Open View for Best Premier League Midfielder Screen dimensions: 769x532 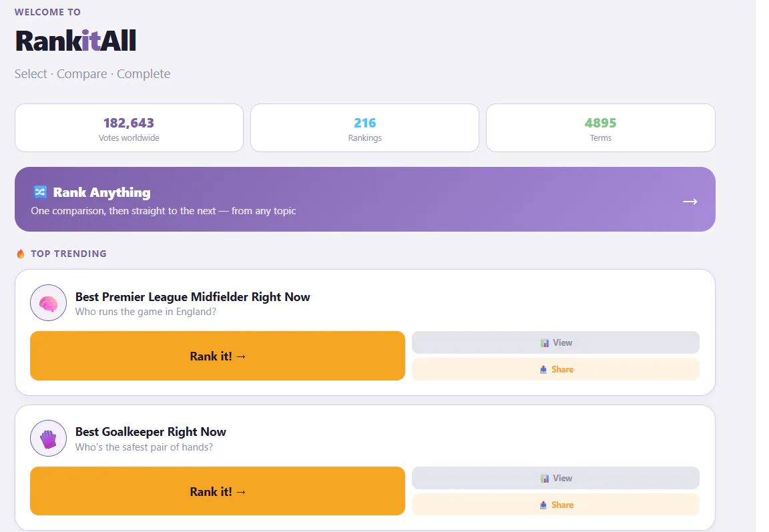(x=555, y=342)
